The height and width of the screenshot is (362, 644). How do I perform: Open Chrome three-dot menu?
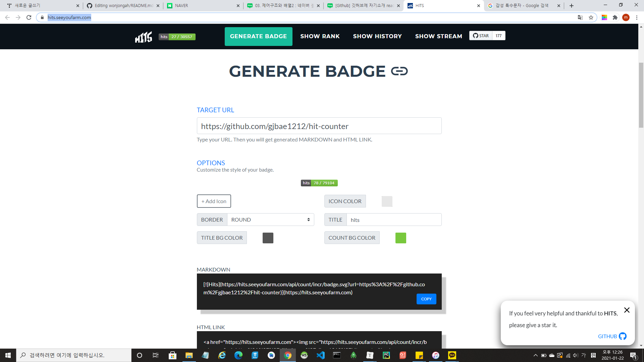click(637, 17)
